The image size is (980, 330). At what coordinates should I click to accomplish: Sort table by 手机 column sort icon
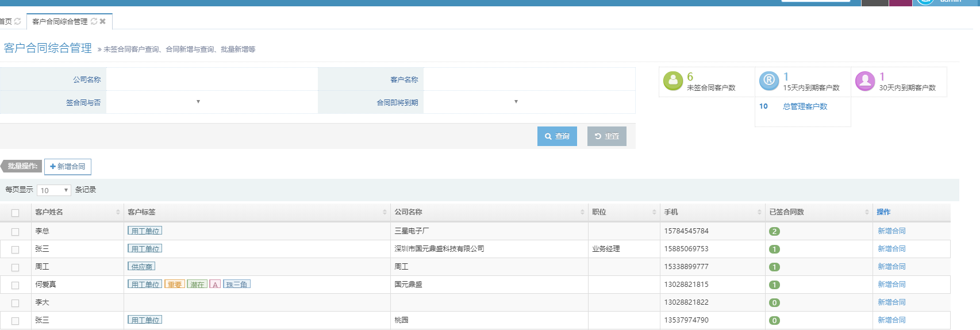(759, 212)
